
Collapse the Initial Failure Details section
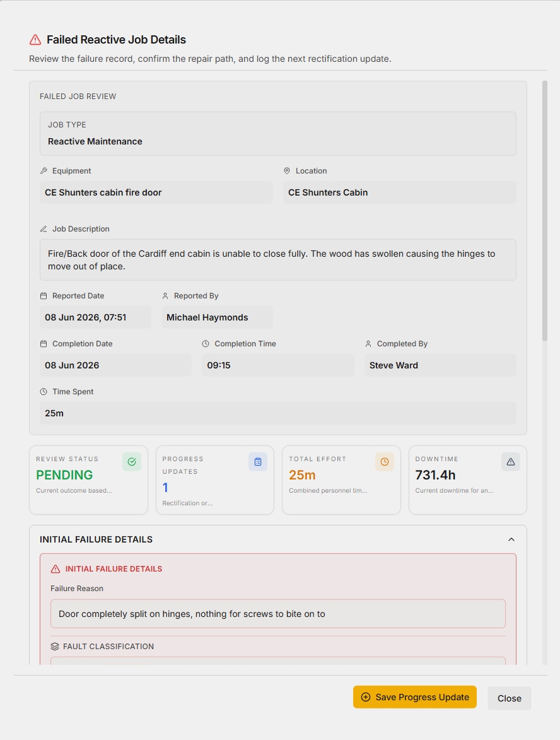511,539
